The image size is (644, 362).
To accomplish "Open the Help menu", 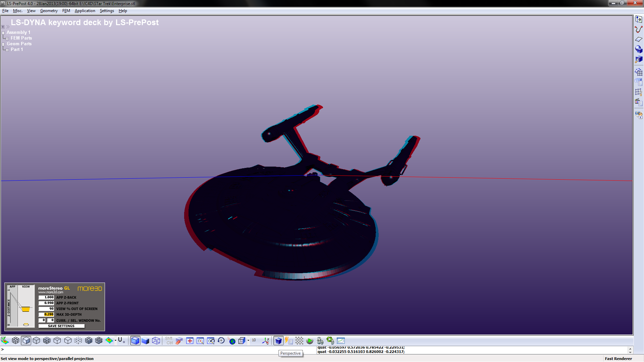I will [123, 11].
